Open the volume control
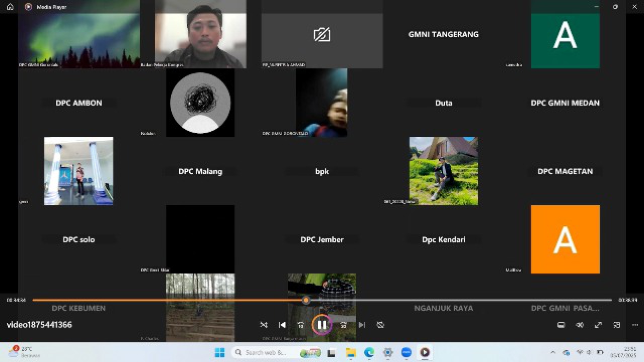 pyautogui.click(x=580, y=325)
